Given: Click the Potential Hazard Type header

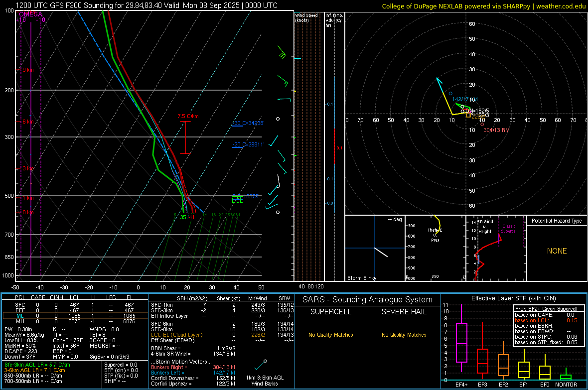Looking at the screenshot, I should click(557, 221).
